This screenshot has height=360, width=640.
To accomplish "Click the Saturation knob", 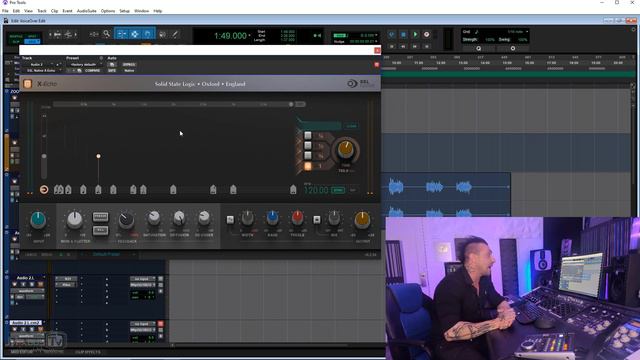I will [x=154, y=218].
